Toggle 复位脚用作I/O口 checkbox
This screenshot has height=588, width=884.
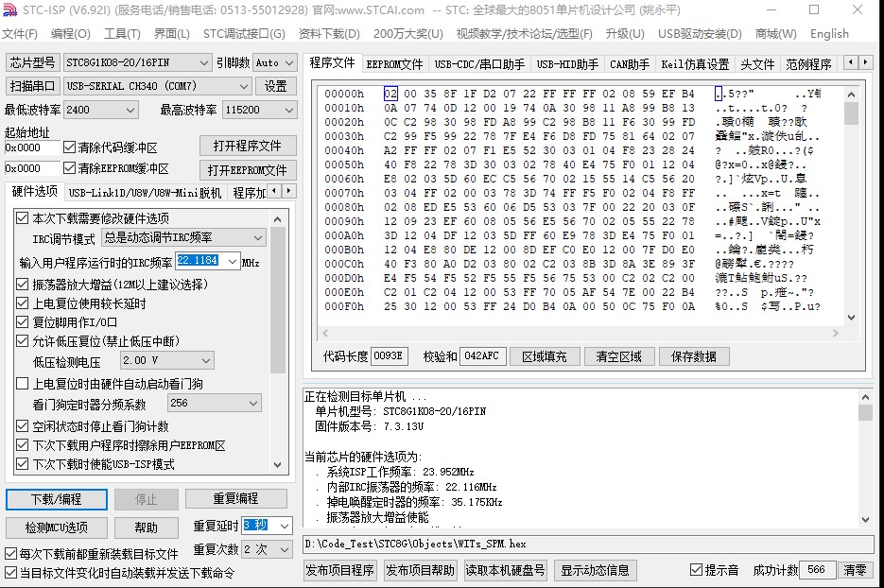pyautogui.click(x=23, y=322)
